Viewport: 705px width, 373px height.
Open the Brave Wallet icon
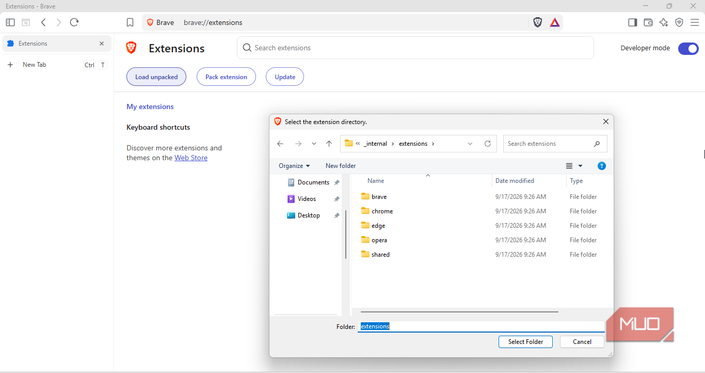(648, 22)
